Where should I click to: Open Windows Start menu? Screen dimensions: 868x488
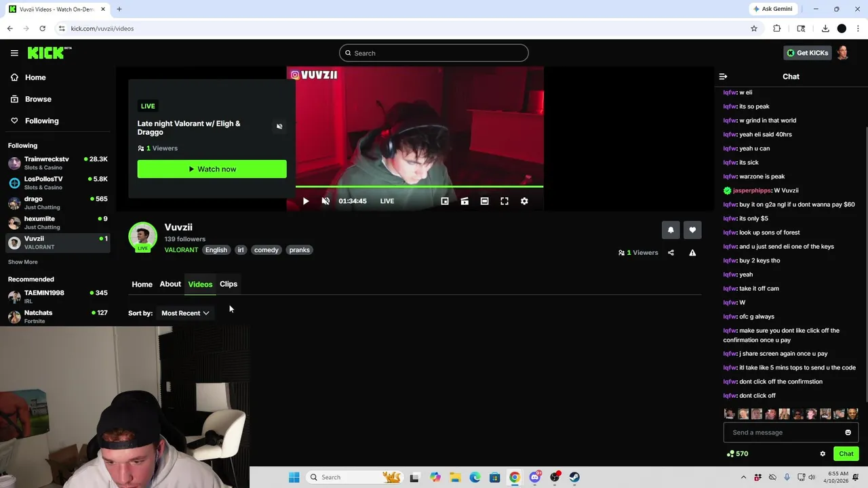pos(294,477)
